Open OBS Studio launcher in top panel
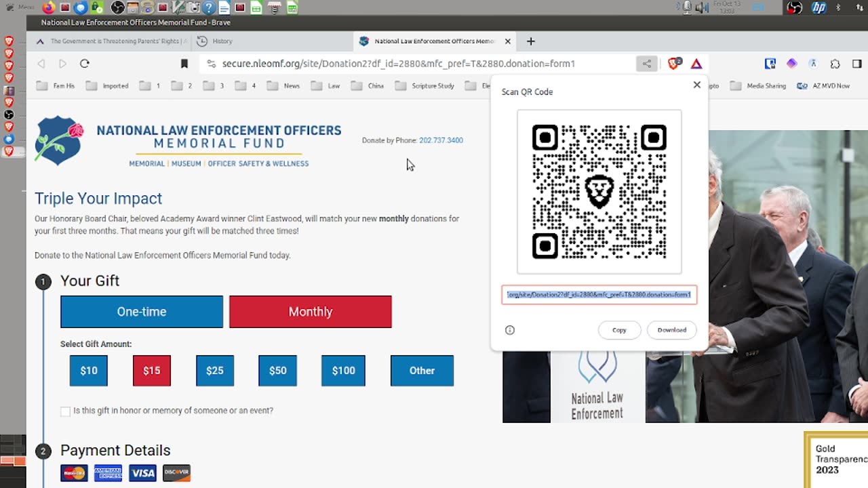The height and width of the screenshot is (488, 868). pos(117,7)
